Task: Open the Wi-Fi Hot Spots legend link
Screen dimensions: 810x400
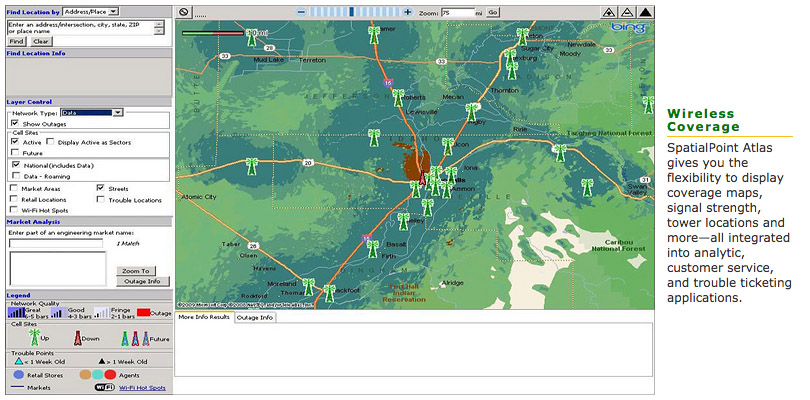Action: point(144,388)
